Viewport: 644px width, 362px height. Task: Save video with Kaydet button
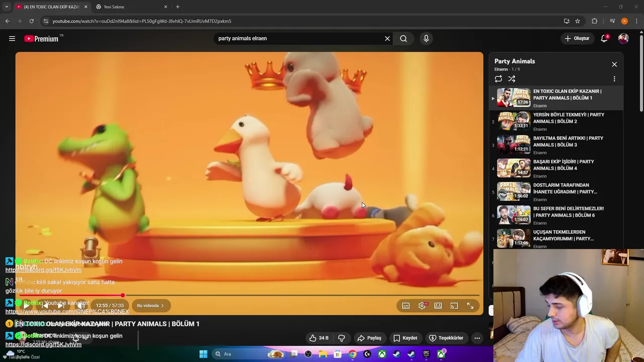(406, 338)
